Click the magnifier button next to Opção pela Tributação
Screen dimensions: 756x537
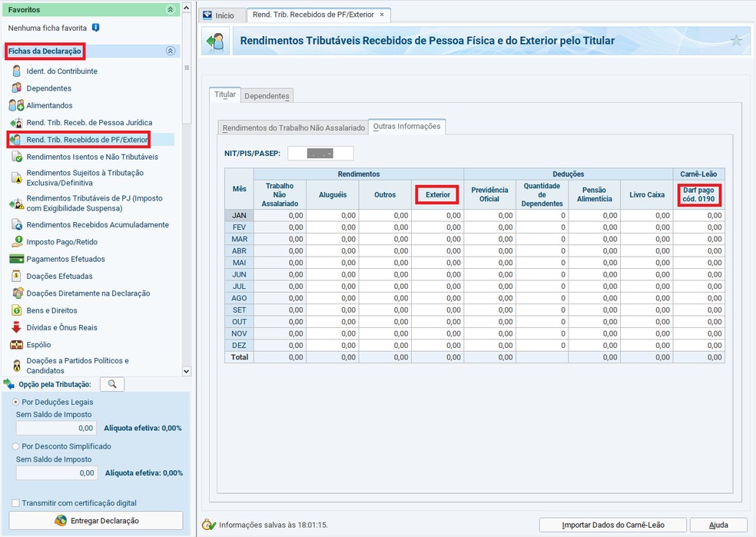point(112,384)
